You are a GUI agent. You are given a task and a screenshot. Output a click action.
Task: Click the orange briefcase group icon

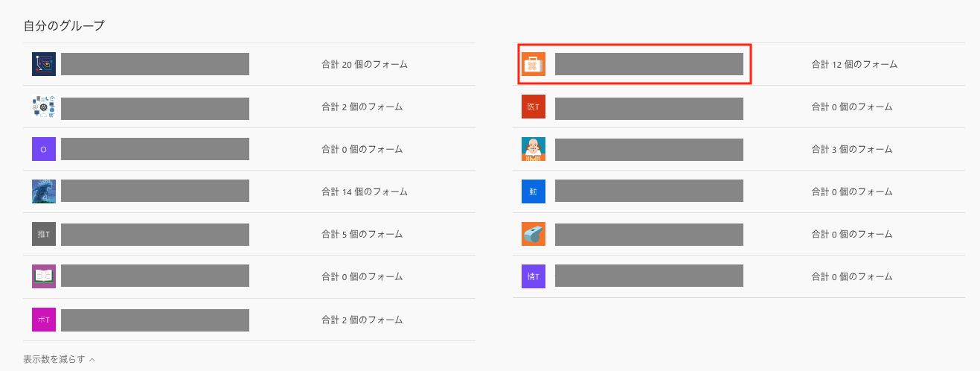coord(534,64)
